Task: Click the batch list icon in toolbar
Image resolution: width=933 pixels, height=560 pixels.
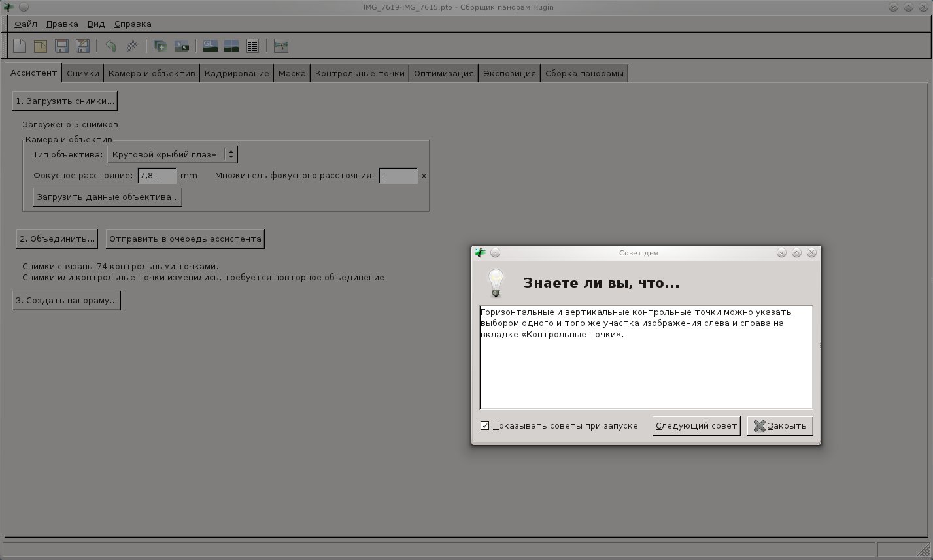Action: [x=252, y=46]
